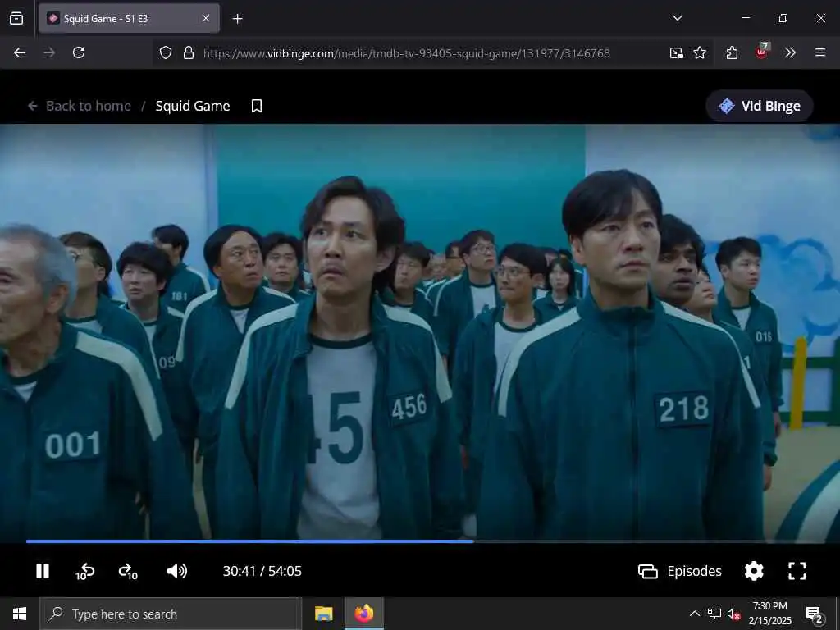
Task: Click the video progress bar
Action: (420, 541)
